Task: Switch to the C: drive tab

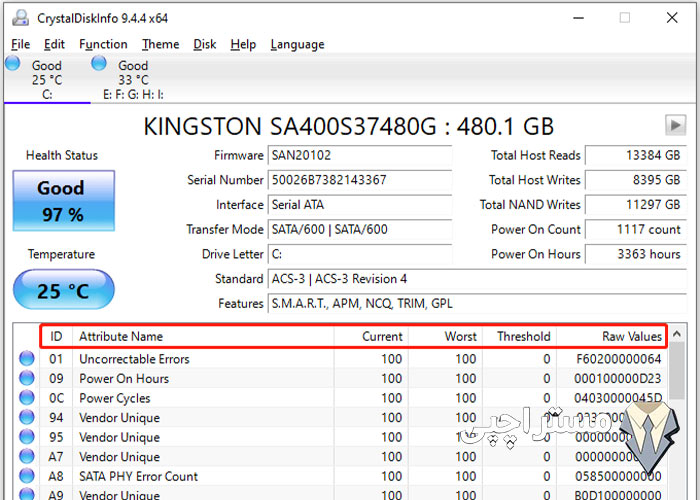Action: (x=47, y=79)
